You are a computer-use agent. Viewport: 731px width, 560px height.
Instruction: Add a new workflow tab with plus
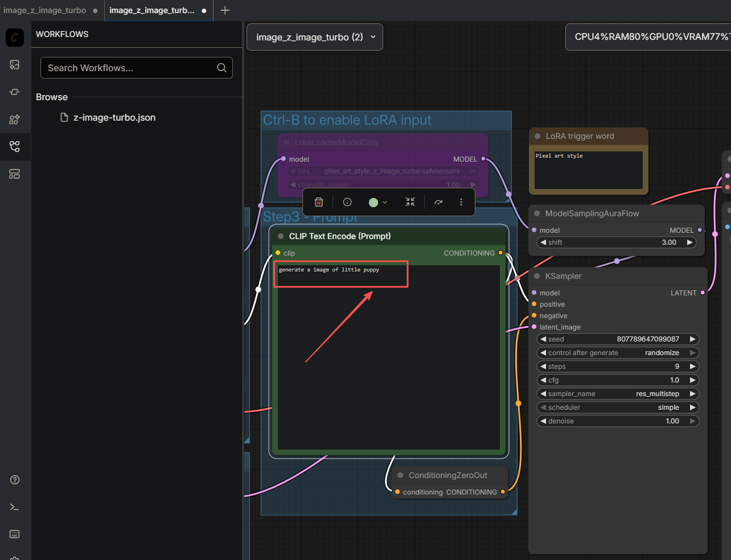(x=225, y=10)
